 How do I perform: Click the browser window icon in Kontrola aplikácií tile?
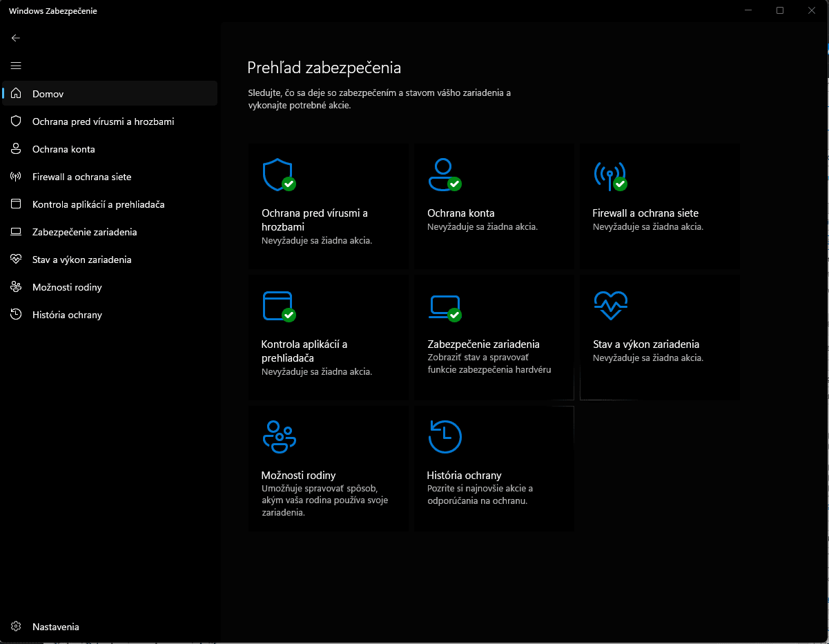point(277,305)
